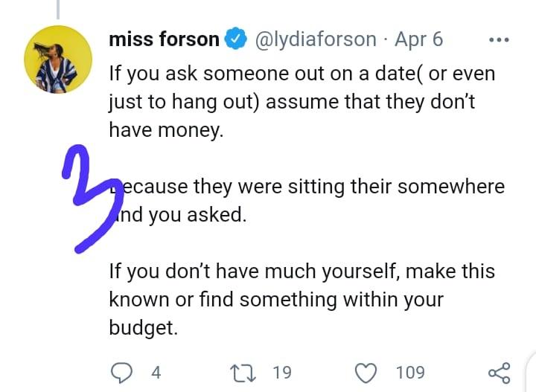
Task: Click the retweet count "19"
Action: pos(282,372)
